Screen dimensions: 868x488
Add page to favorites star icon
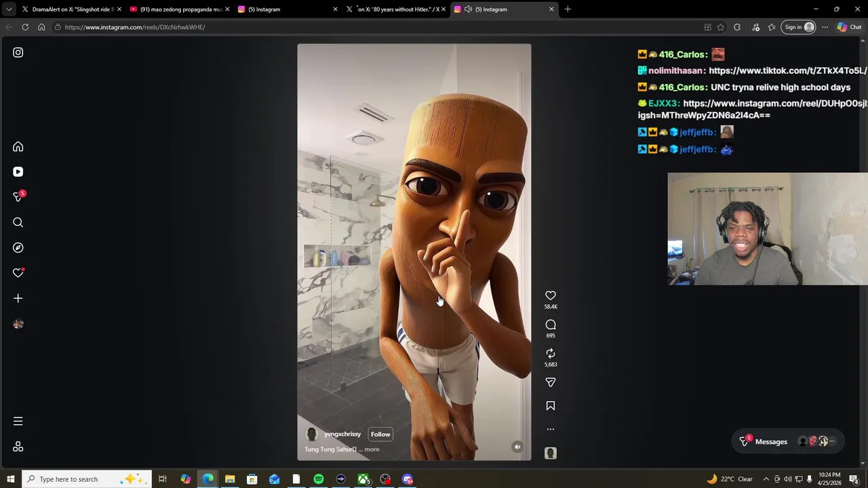(x=720, y=27)
